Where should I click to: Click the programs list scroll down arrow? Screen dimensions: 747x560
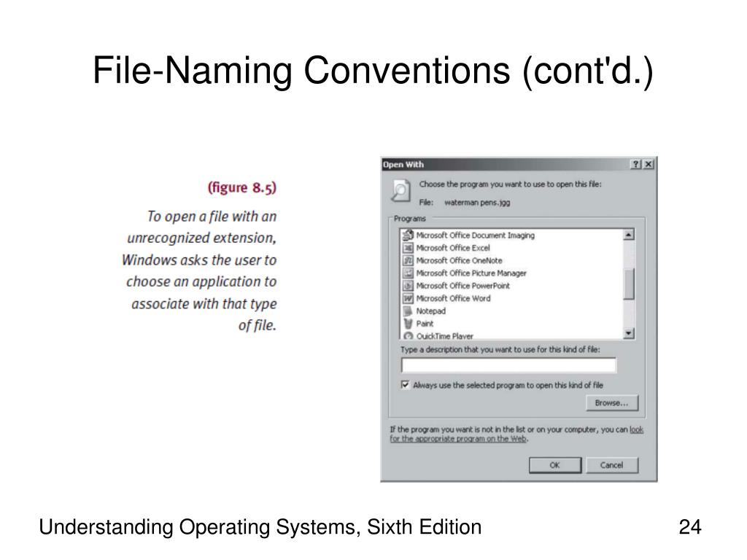tap(629, 333)
